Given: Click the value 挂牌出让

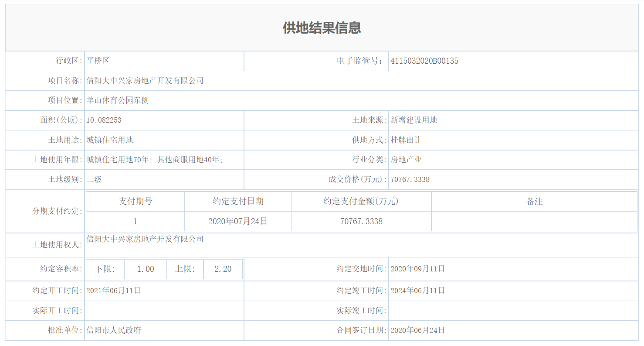Looking at the screenshot, I should (406, 140).
